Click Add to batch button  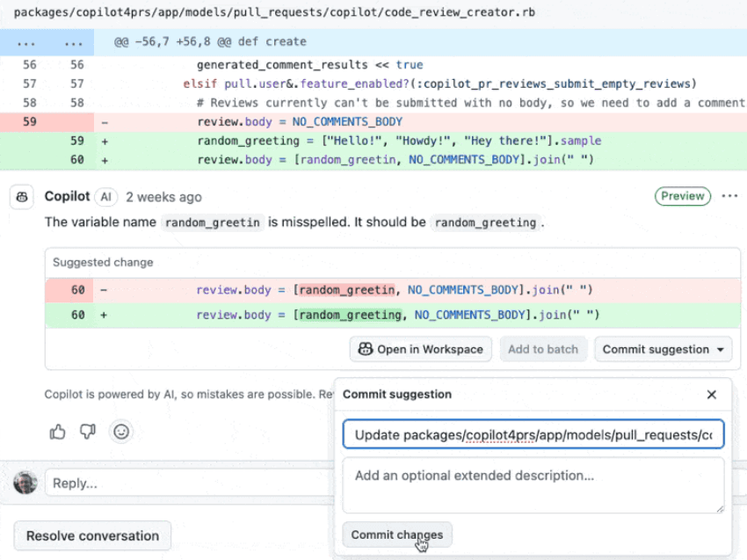tap(543, 349)
